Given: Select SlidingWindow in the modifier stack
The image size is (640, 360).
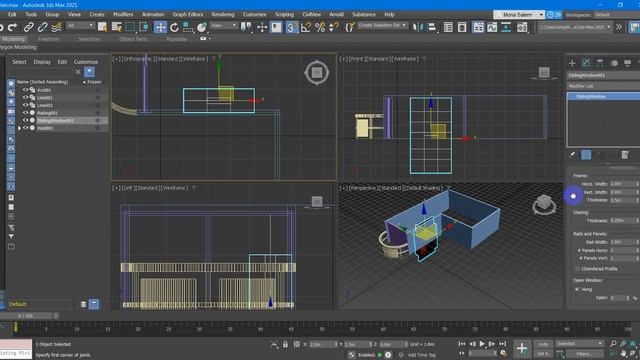Looking at the screenshot, I should click(604, 96).
